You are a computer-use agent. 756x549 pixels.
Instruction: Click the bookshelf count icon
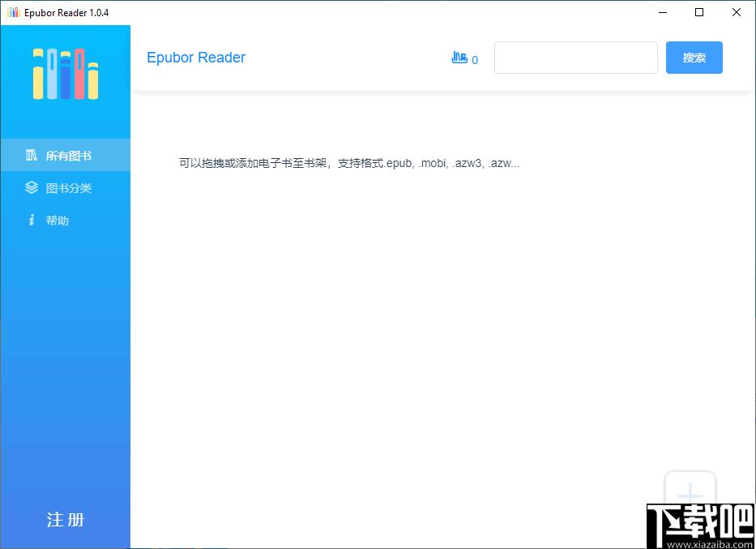tap(459, 58)
